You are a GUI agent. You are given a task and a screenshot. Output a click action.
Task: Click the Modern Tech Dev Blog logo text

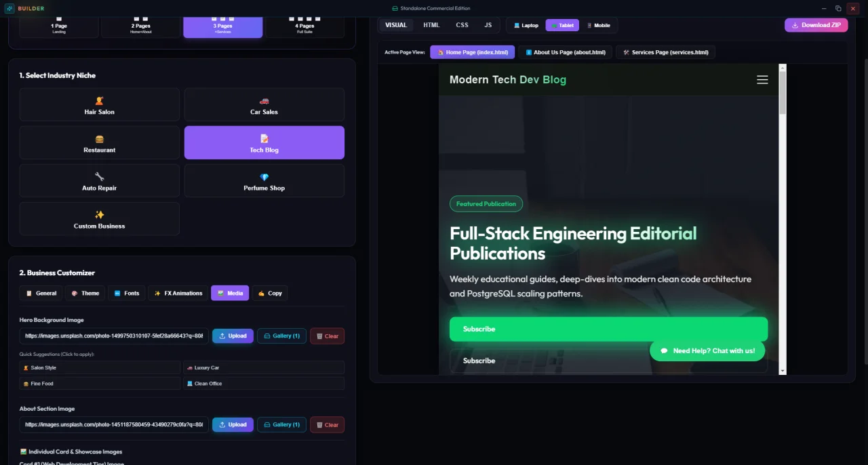pyautogui.click(x=507, y=79)
